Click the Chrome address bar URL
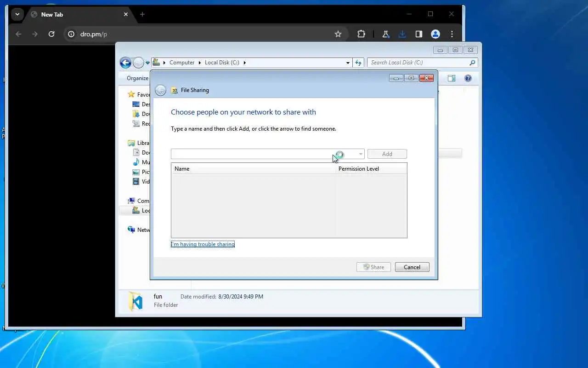The width and height of the screenshot is (588, 368). (94, 34)
